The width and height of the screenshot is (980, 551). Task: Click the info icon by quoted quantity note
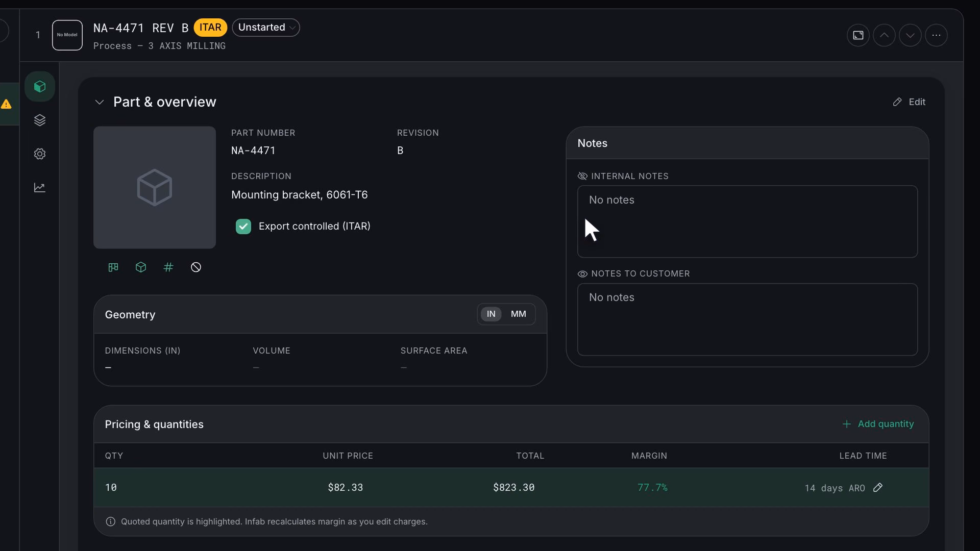tap(110, 521)
